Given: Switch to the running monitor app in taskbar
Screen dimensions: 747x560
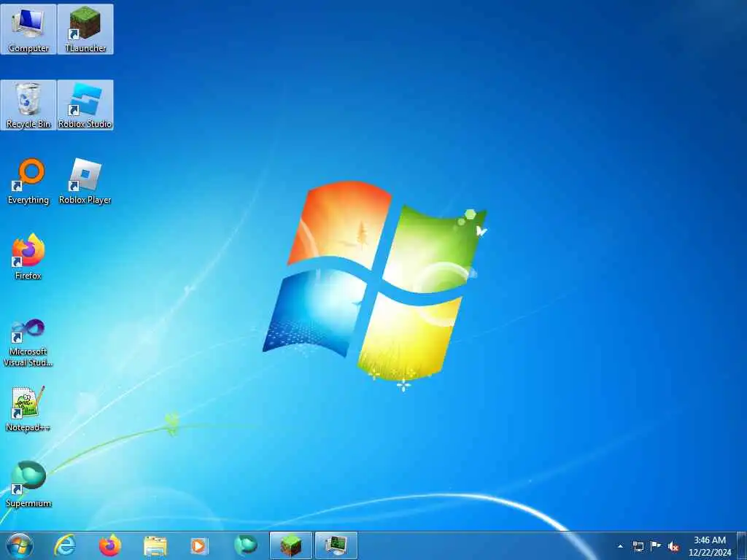Looking at the screenshot, I should click(x=336, y=545).
